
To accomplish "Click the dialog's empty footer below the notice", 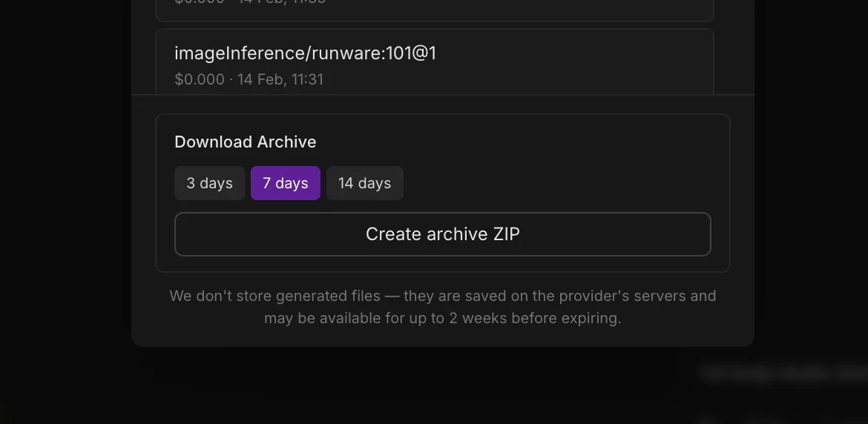I will (x=442, y=337).
